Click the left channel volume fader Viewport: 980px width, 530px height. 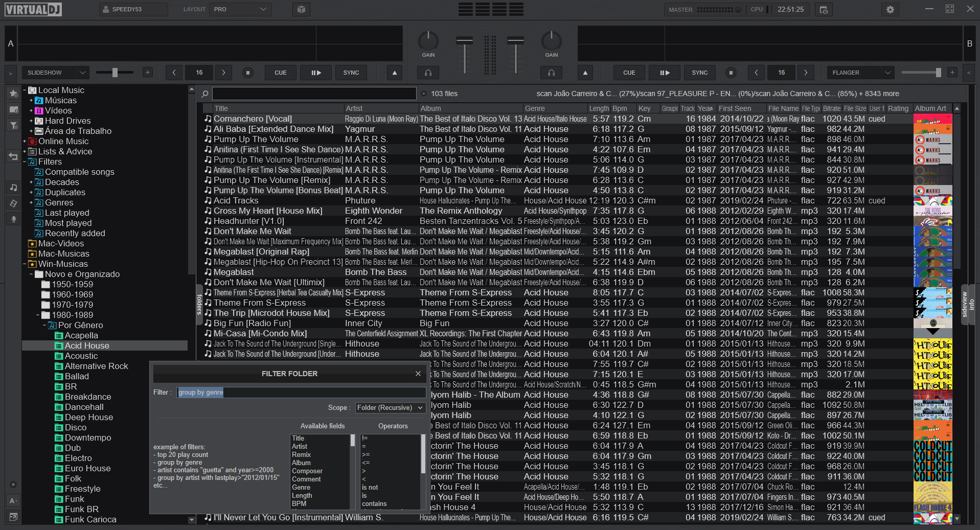click(464, 41)
